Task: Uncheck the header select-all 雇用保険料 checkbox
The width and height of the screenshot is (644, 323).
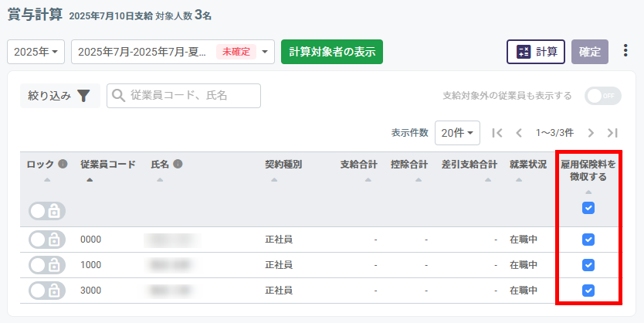Action: click(588, 208)
